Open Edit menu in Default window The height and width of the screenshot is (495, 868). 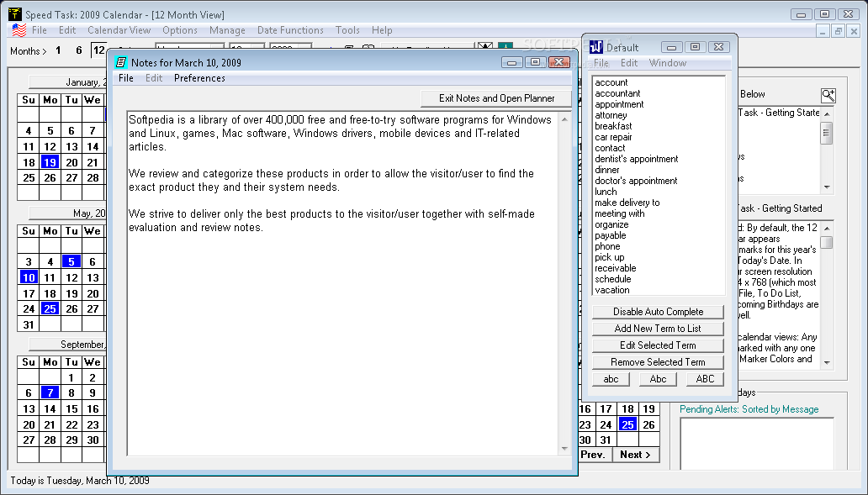629,63
